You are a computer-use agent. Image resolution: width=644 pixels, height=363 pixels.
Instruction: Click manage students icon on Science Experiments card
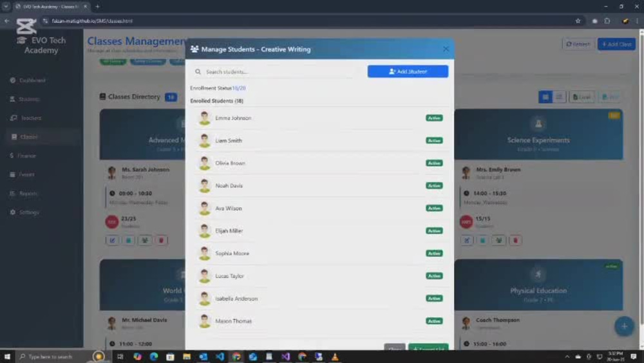499,240
